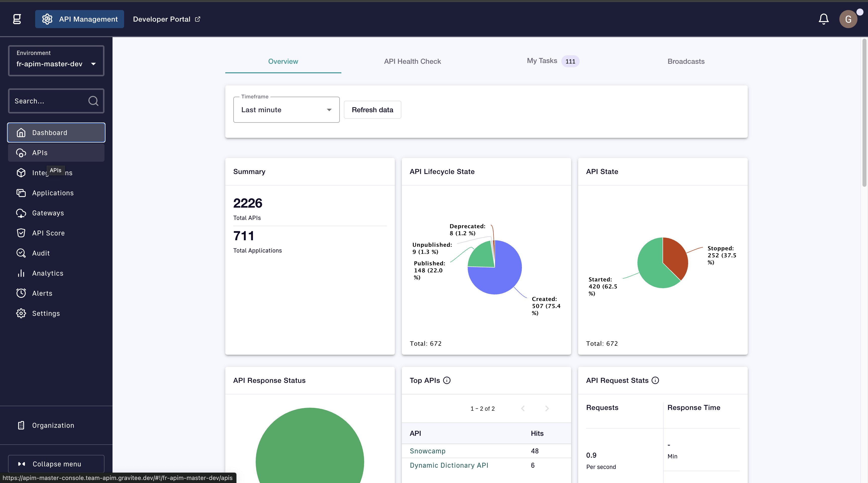Open the user avatar menu
868x483 pixels.
(x=848, y=19)
